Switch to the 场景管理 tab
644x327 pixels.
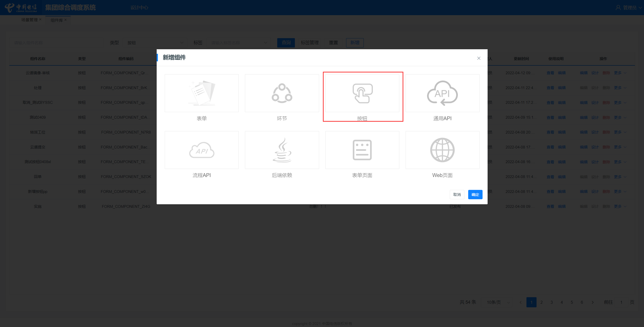(x=29, y=20)
